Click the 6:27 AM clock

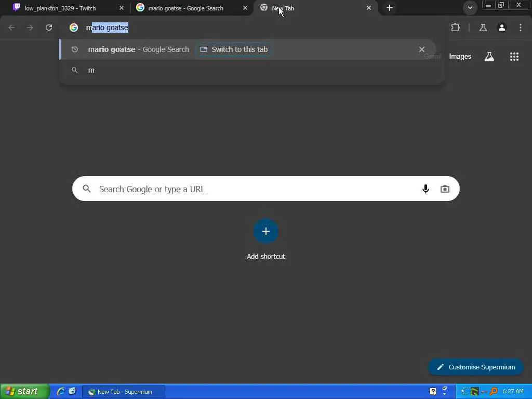[513, 392]
